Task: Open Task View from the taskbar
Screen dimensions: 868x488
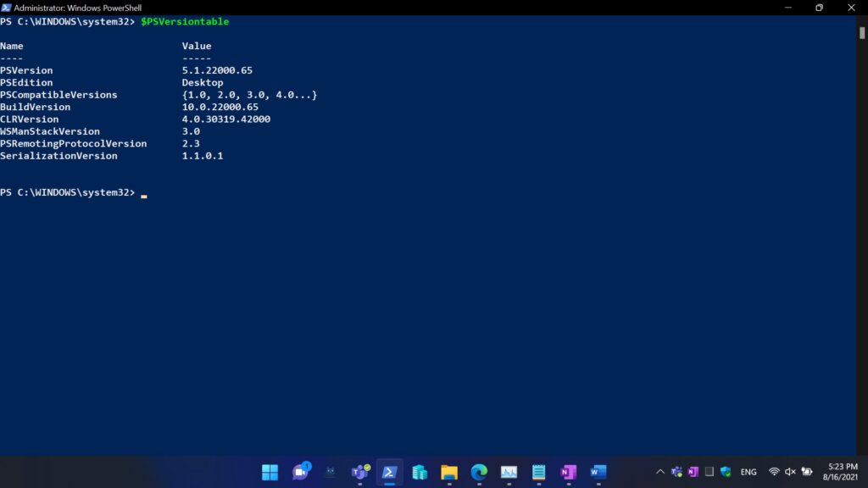Action: [x=329, y=472]
